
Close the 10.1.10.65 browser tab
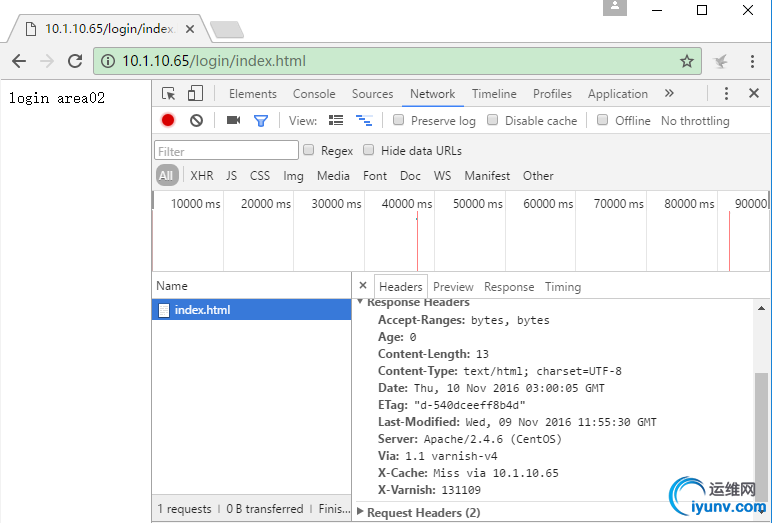point(190,30)
